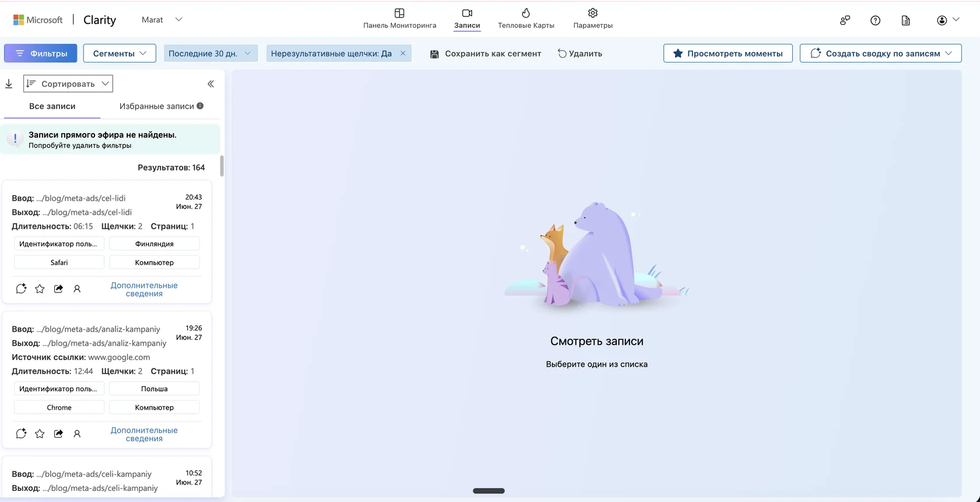
Task: Download recordings via the download arrow icon
Action: [x=9, y=84]
